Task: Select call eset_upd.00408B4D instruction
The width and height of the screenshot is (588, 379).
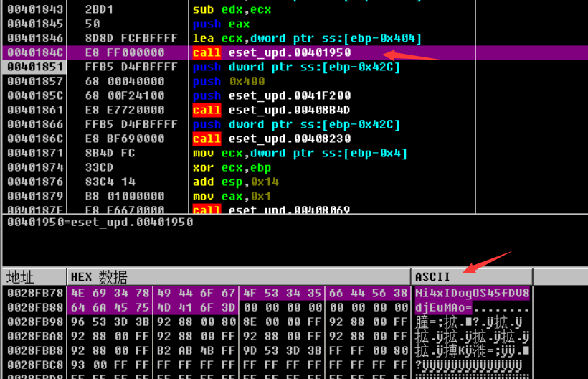Action: [x=272, y=110]
